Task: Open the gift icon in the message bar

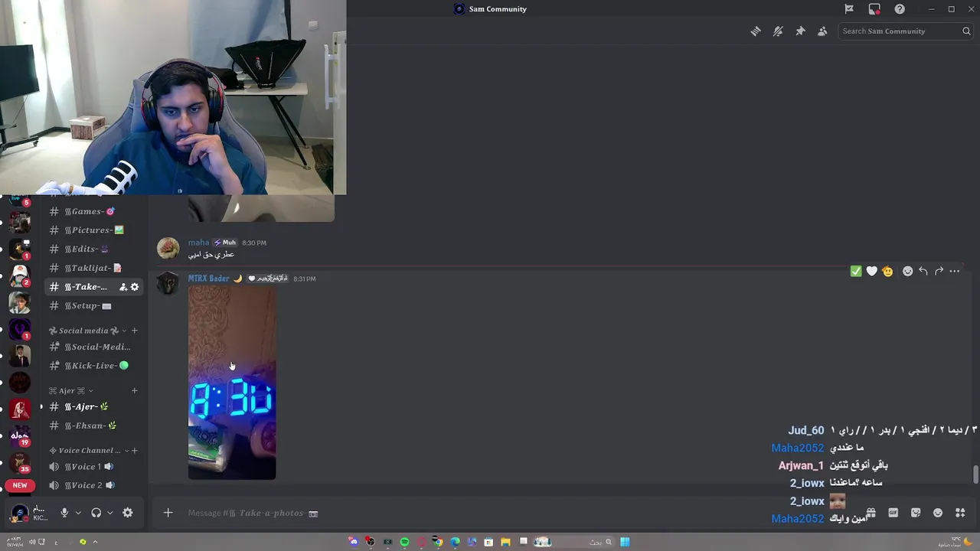Action: pos(871,513)
